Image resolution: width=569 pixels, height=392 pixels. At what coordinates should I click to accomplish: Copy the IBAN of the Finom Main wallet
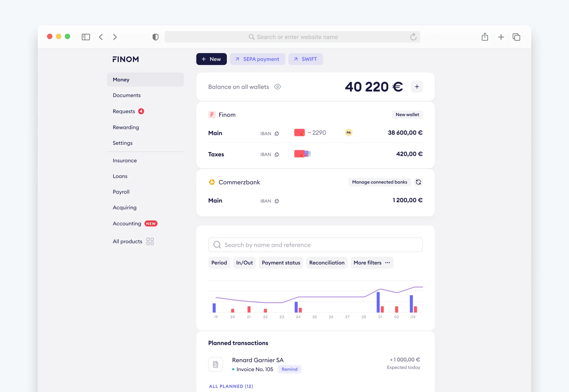click(277, 133)
